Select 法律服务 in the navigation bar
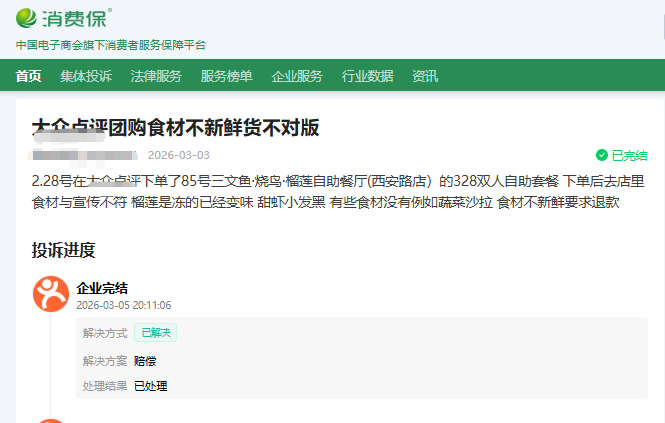Screen dimensions: 665x423 point(156,76)
